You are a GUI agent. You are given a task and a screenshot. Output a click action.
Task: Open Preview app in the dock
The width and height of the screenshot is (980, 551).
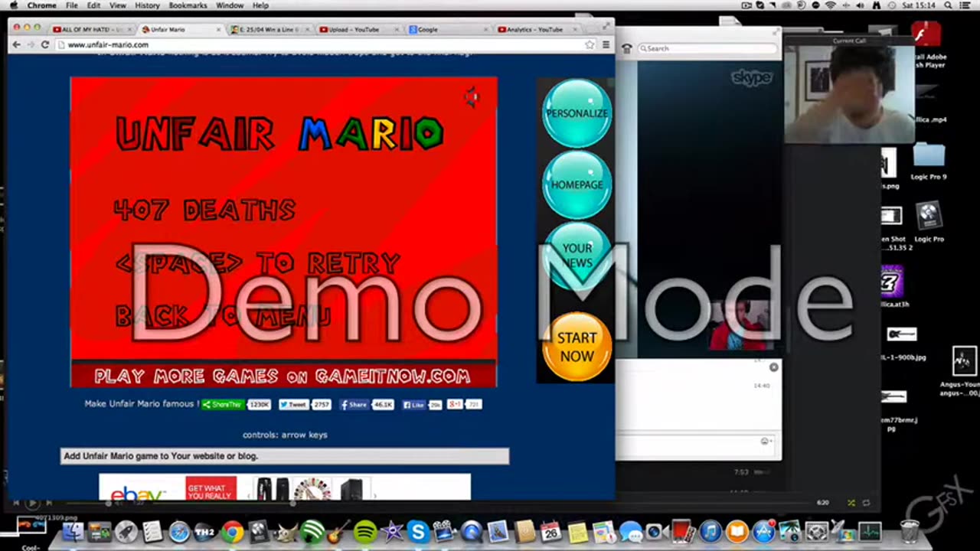[x=498, y=531]
